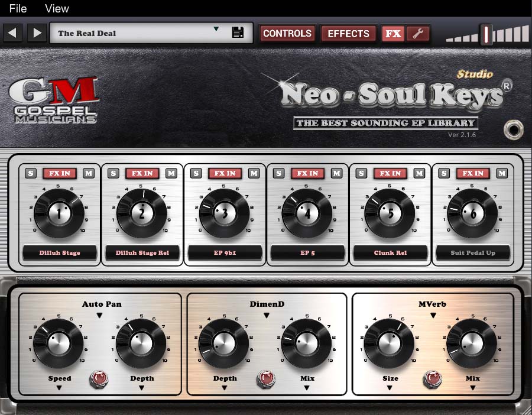Solo channel 1 Dilluh Stage

coord(31,173)
